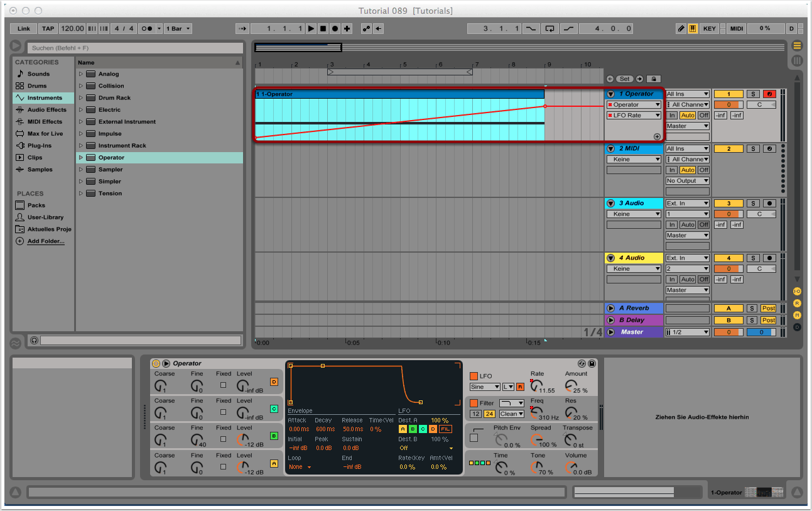Click the lock envelopes icon
812x511 pixels.
653,79
